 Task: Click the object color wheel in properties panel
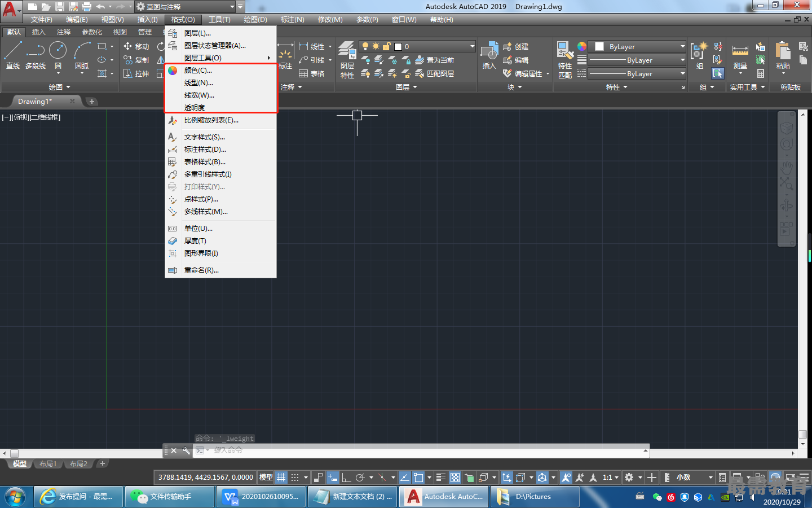pyautogui.click(x=582, y=46)
